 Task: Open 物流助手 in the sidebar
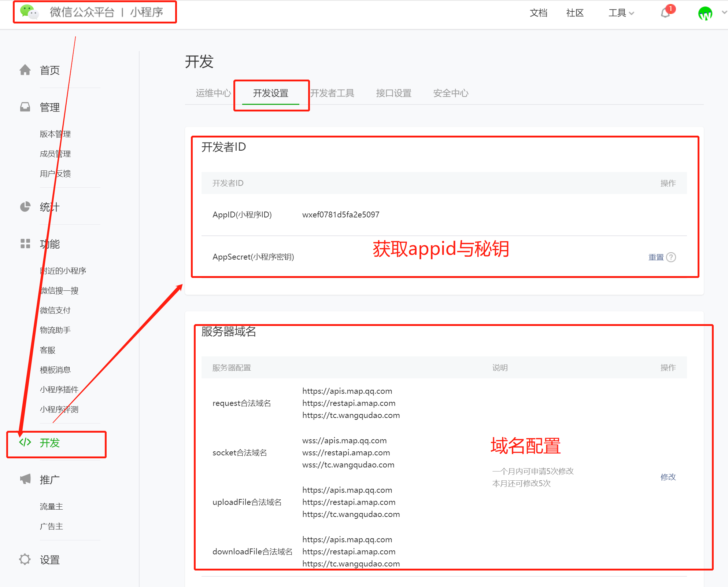pos(55,330)
